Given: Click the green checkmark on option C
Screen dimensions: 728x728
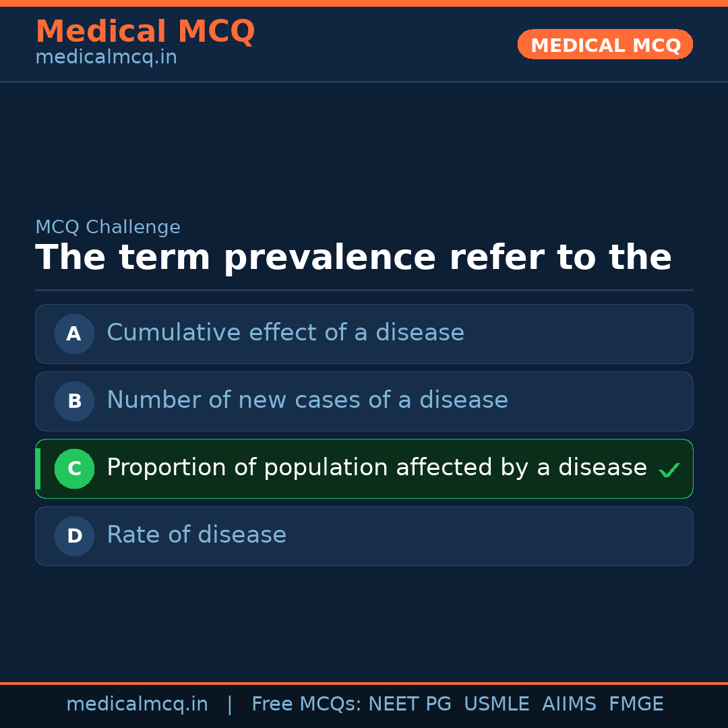Looking at the screenshot, I should coord(669,470).
